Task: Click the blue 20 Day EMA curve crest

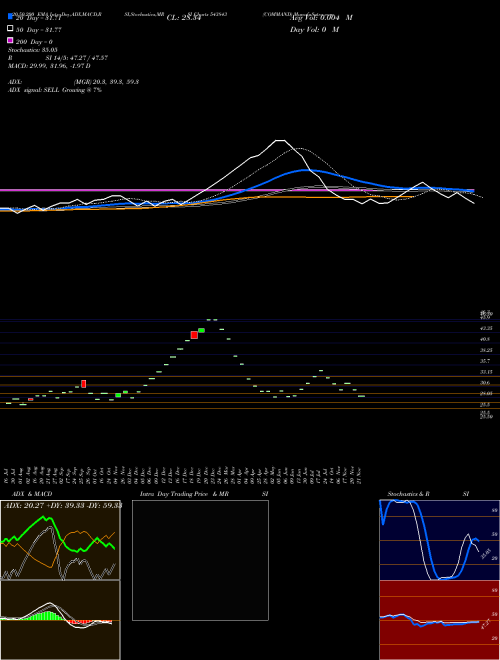Action: click(307, 170)
